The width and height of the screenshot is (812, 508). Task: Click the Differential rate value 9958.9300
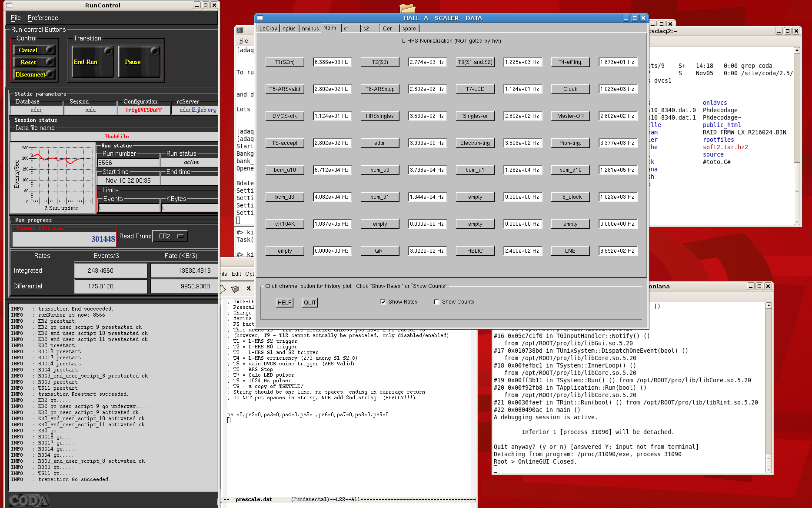coord(185,286)
